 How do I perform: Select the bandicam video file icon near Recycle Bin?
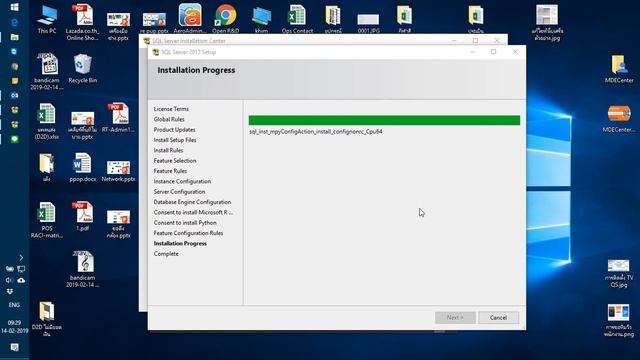[x=47, y=71]
